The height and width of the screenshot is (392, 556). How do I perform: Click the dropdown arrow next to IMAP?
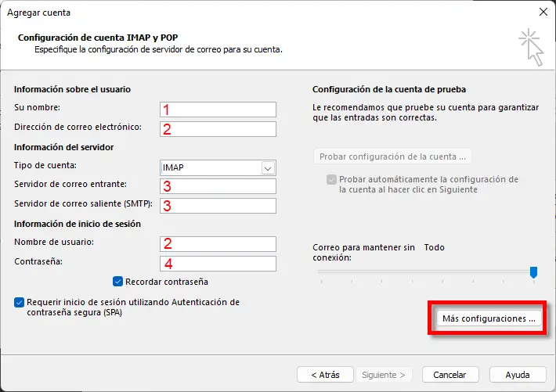click(268, 168)
